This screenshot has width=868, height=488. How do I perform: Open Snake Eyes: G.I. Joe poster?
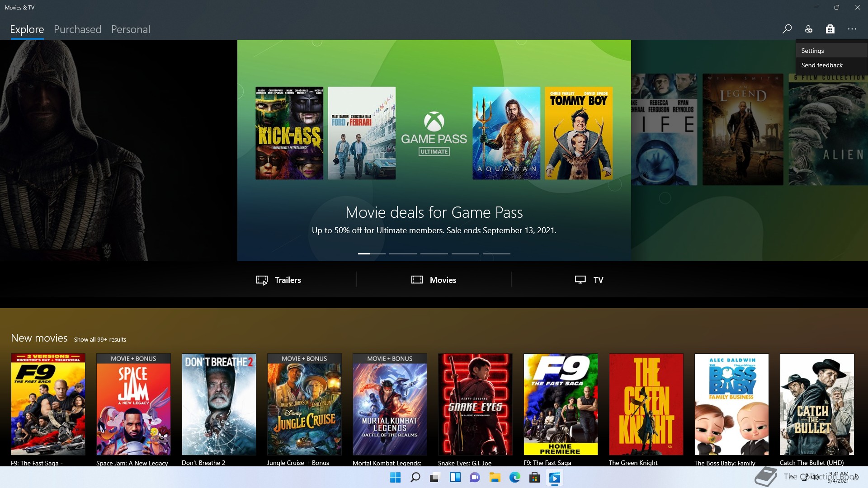point(475,404)
